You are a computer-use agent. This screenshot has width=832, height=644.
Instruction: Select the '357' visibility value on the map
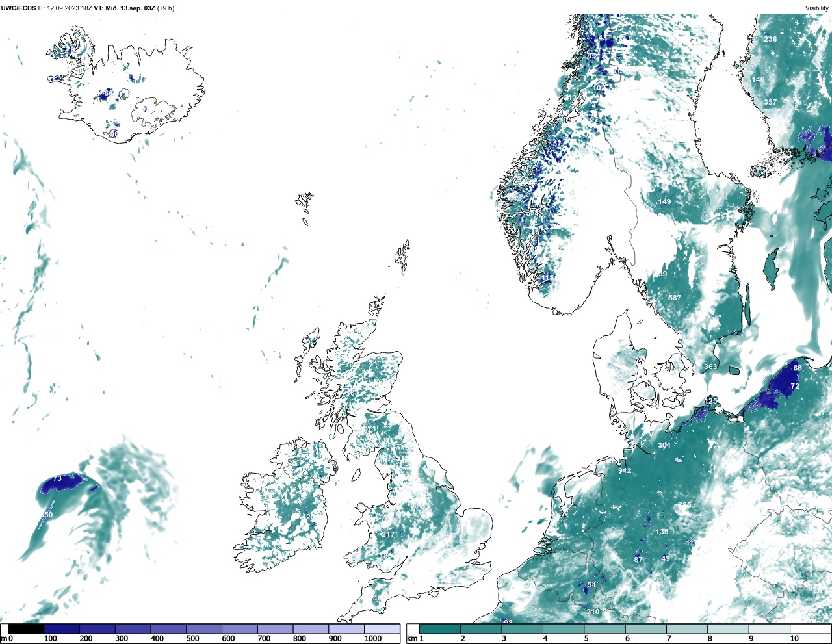tap(770, 102)
